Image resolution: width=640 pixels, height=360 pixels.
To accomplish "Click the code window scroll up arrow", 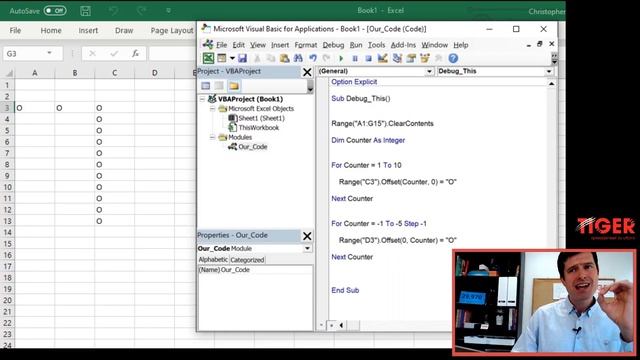I will [x=551, y=84].
